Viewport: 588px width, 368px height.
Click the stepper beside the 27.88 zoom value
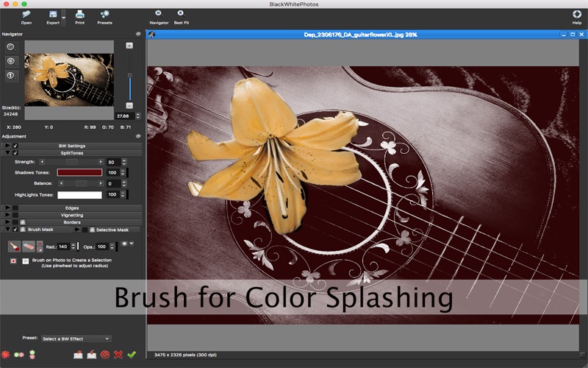pos(138,116)
